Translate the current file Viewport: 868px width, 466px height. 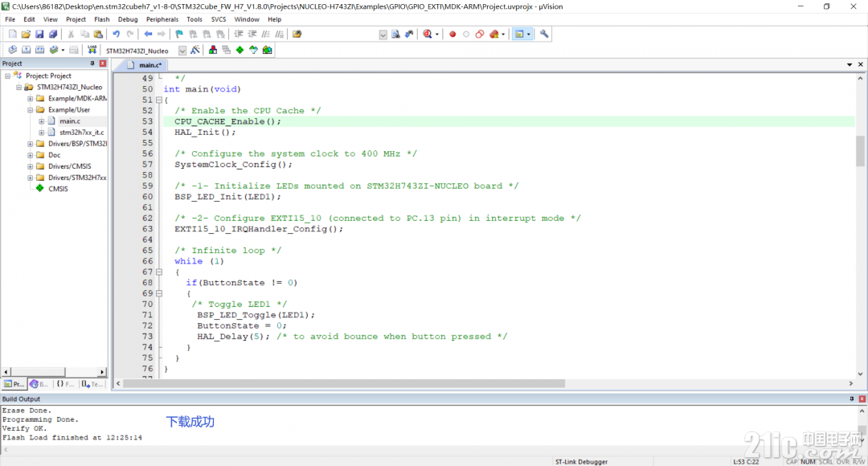point(12,50)
